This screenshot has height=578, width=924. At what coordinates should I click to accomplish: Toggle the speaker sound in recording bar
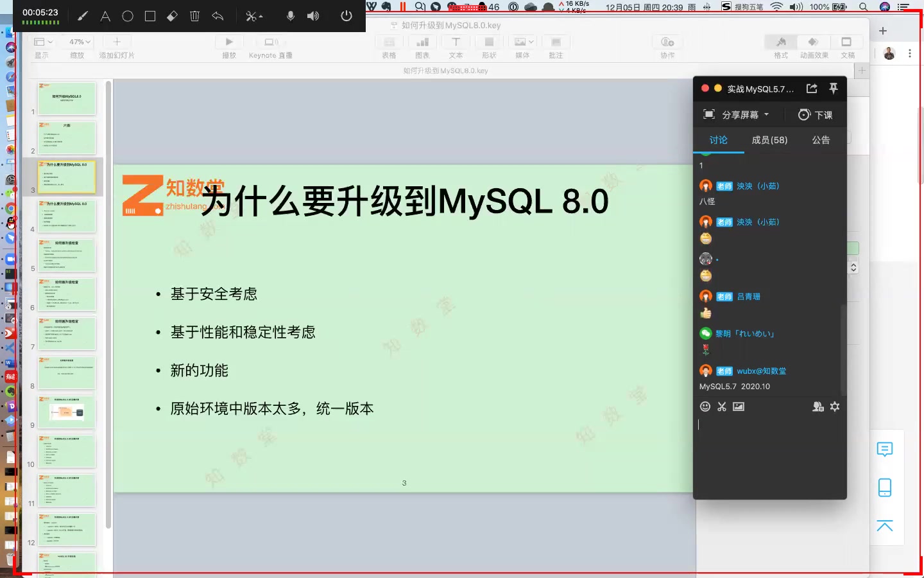pos(313,16)
